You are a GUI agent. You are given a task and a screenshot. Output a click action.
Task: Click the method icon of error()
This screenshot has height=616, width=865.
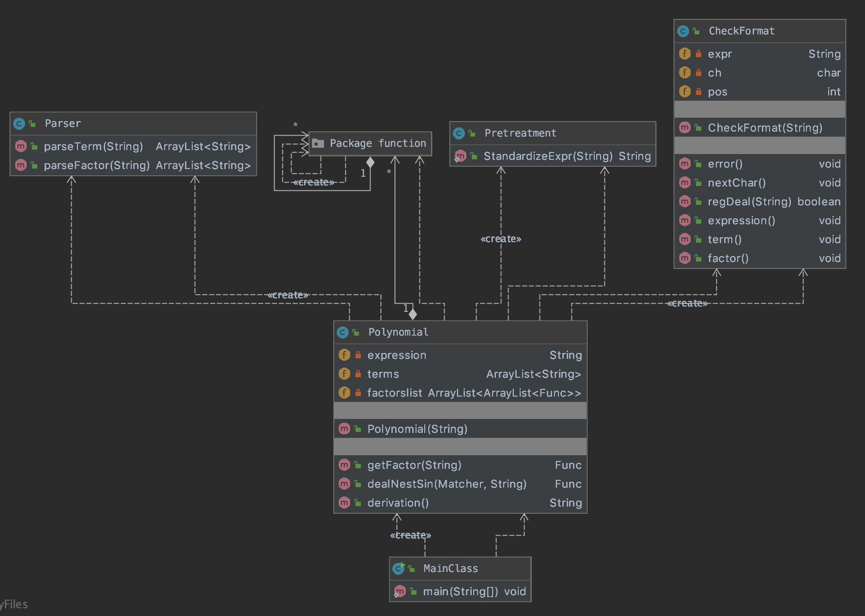(684, 164)
